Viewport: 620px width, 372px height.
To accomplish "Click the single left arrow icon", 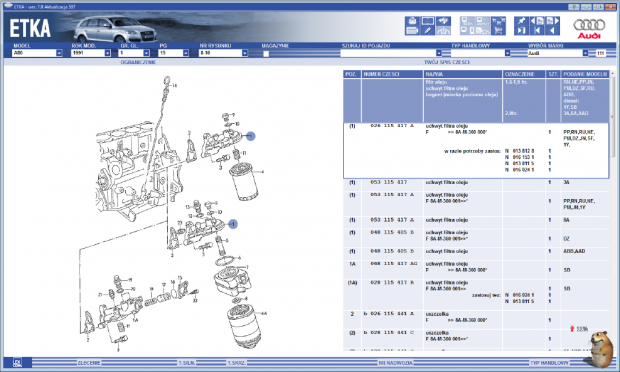I will [552, 30].
